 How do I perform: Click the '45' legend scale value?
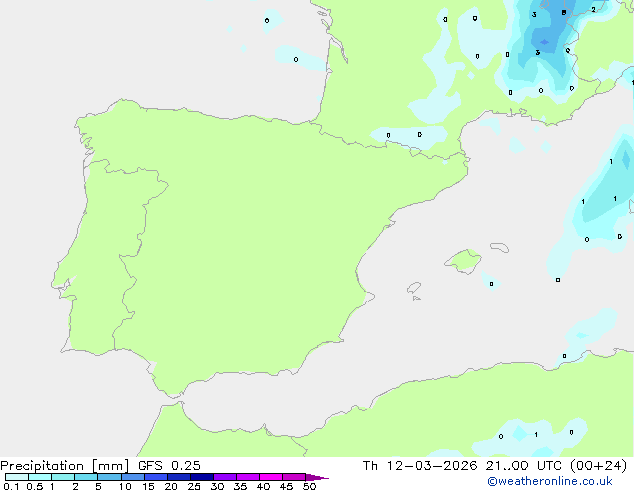(286, 486)
